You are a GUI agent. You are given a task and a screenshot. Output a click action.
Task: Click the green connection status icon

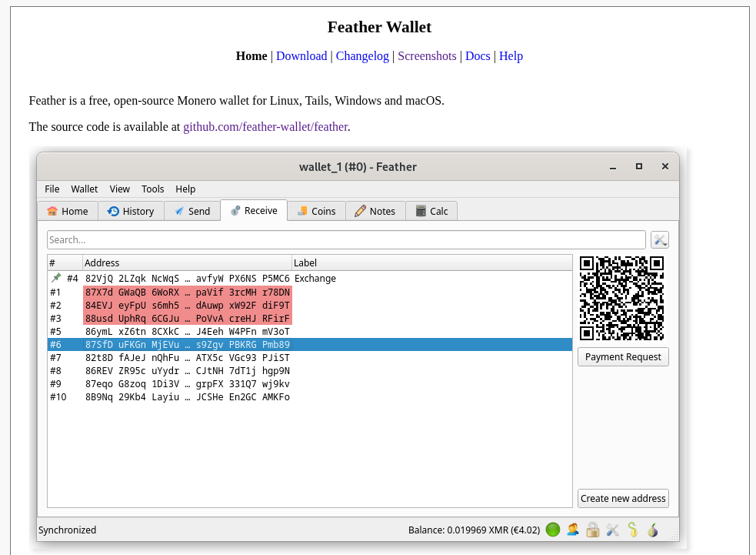553,530
